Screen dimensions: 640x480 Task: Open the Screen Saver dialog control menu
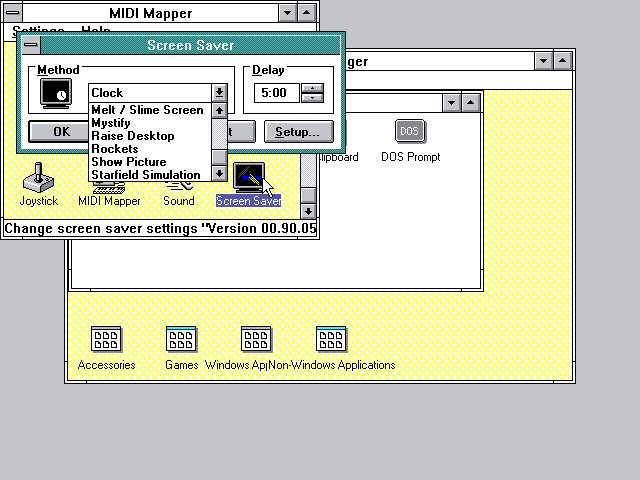(31, 45)
